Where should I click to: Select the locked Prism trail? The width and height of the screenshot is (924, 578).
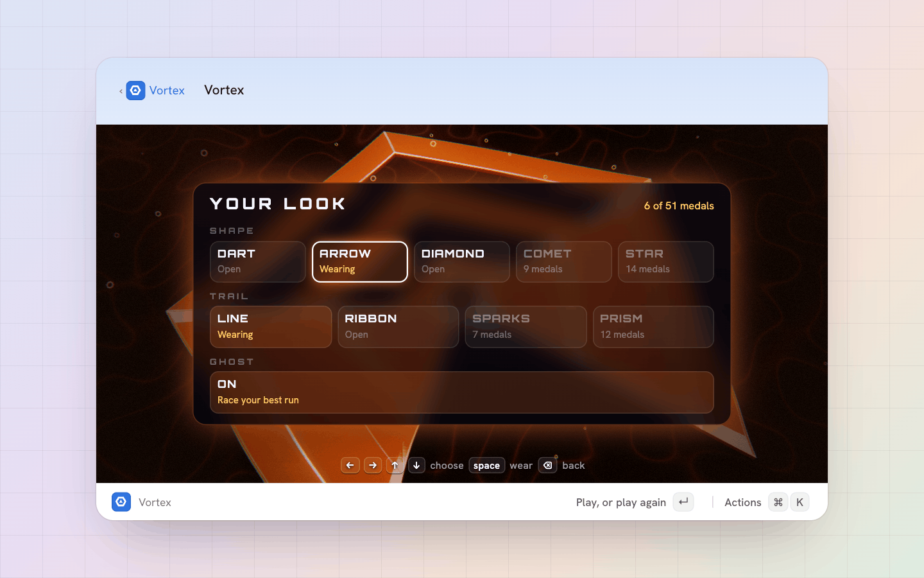point(653,327)
